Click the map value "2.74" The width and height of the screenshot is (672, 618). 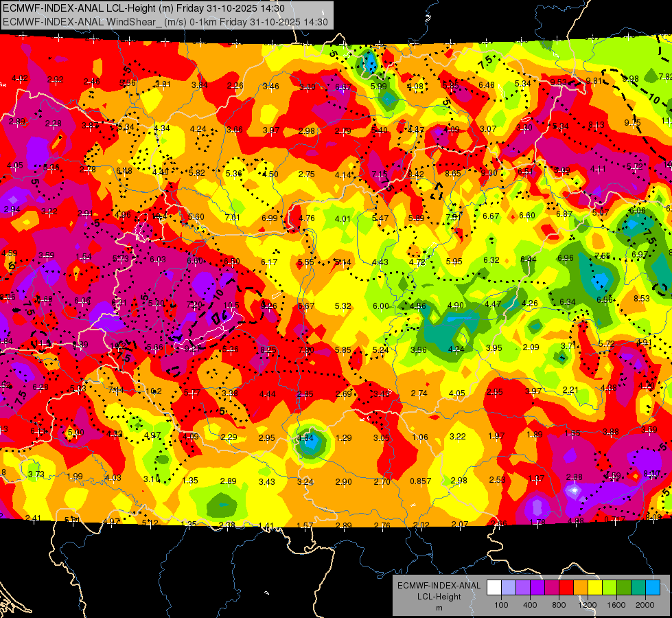pyautogui.click(x=419, y=393)
